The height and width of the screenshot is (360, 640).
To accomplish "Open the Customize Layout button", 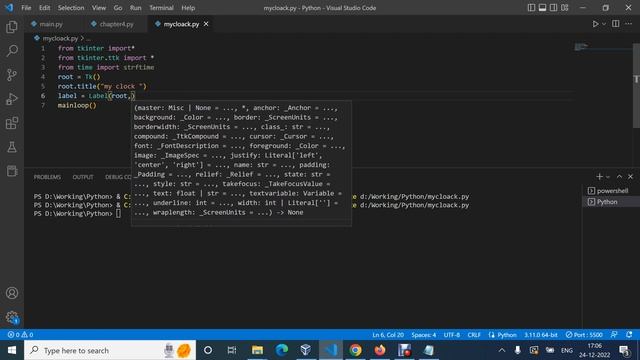I will [x=564, y=8].
